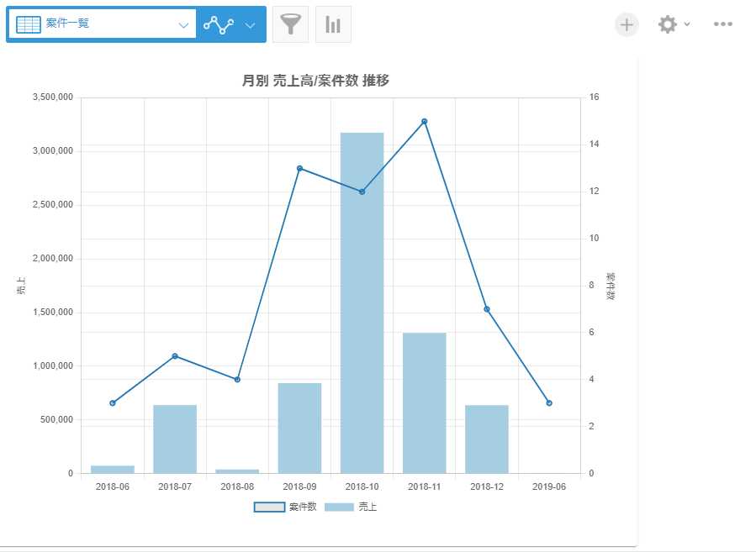Click the 2018-07 line data point
Viewport: 756px width, 552px height.
pyautogui.click(x=175, y=356)
